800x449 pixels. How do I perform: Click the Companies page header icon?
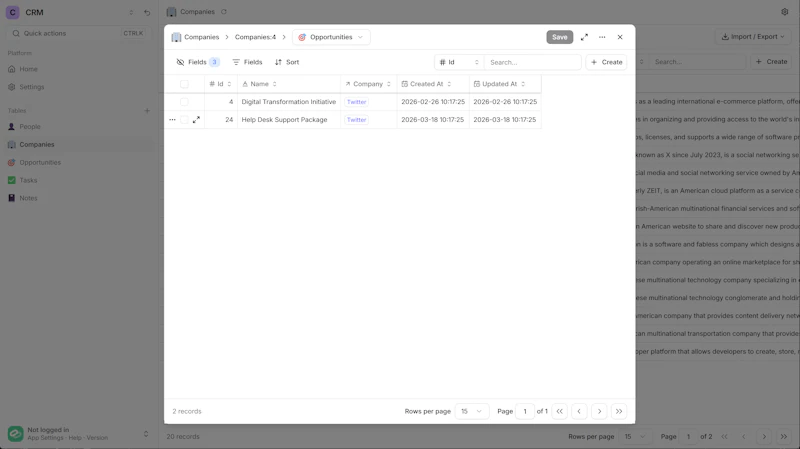tap(171, 12)
